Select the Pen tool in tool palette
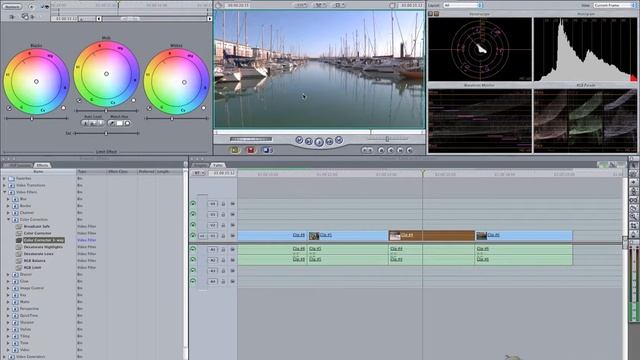Image resolution: width=640 pixels, height=360 pixels. click(x=633, y=234)
